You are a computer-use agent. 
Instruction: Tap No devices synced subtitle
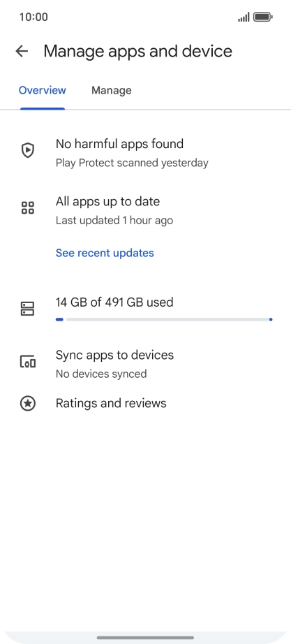(101, 374)
